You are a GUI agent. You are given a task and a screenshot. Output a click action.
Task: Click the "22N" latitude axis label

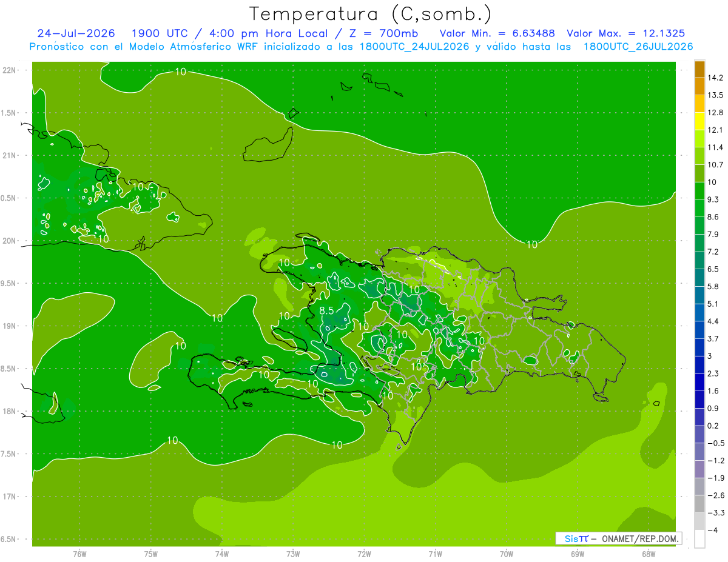(10, 70)
